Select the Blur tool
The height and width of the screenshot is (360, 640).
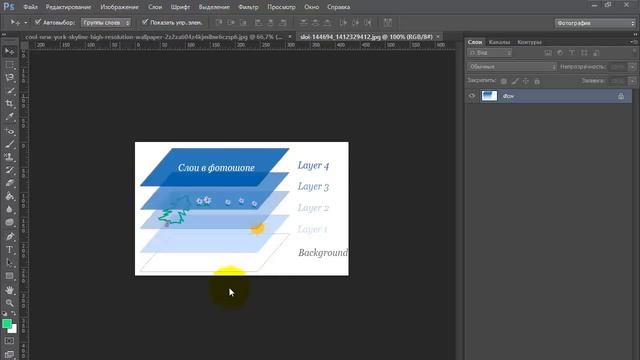tap(9, 209)
